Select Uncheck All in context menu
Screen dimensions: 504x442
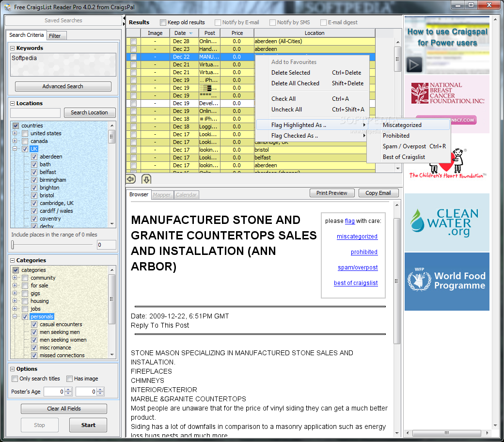pos(312,110)
